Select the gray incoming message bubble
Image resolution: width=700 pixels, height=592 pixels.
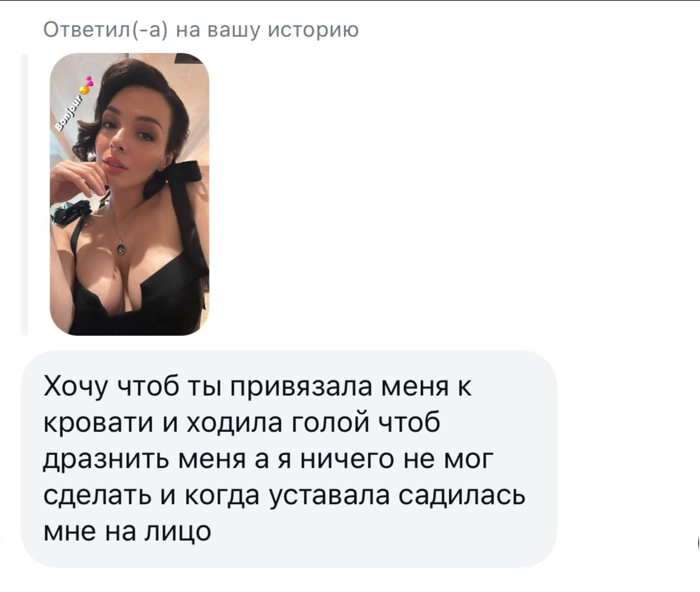click(x=289, y=459)
